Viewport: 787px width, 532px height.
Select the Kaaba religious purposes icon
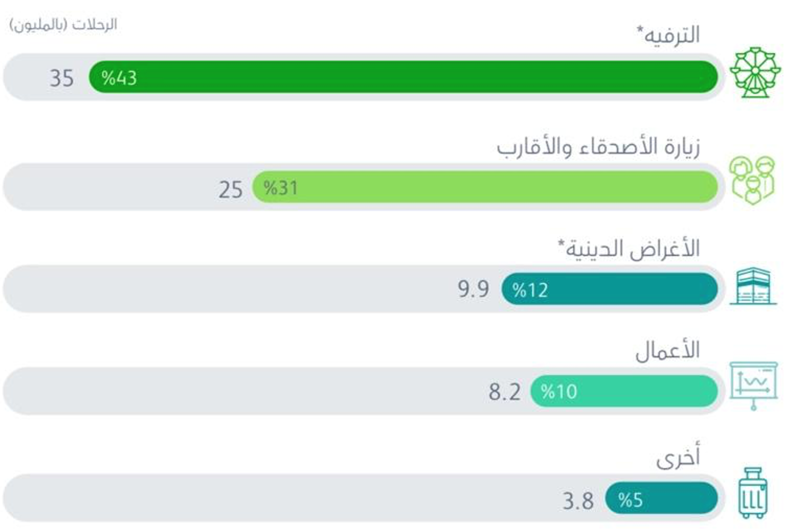pyautogui.click(x=753, y=286)
